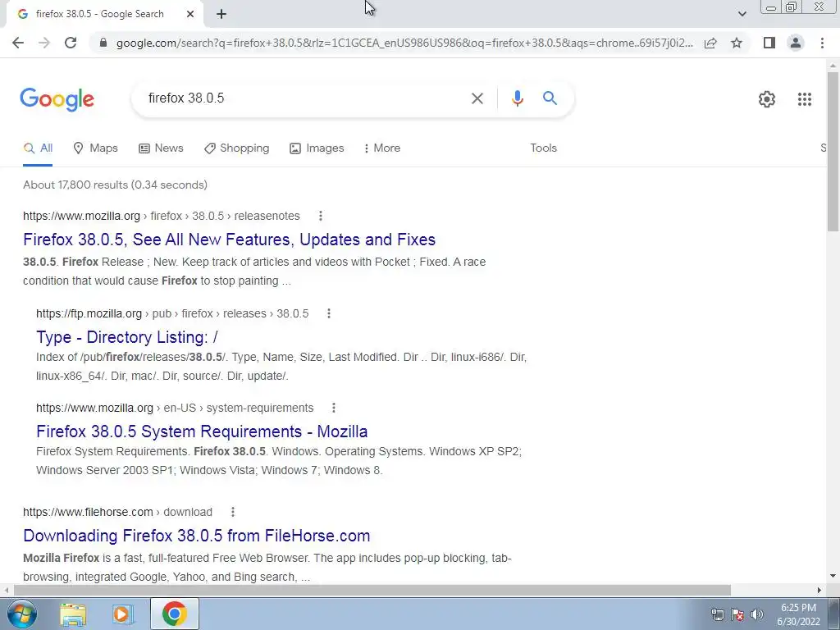The height and width of the screenshot is (630, 840).
Task: Open Firefox 38.0.5 See All New Features link
Action: (x=230, y=240)
